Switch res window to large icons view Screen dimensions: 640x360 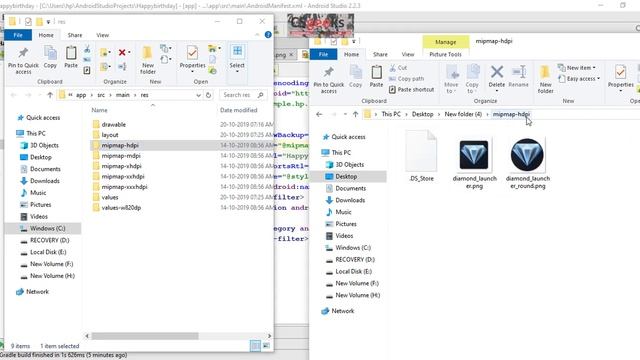(266, 346)
